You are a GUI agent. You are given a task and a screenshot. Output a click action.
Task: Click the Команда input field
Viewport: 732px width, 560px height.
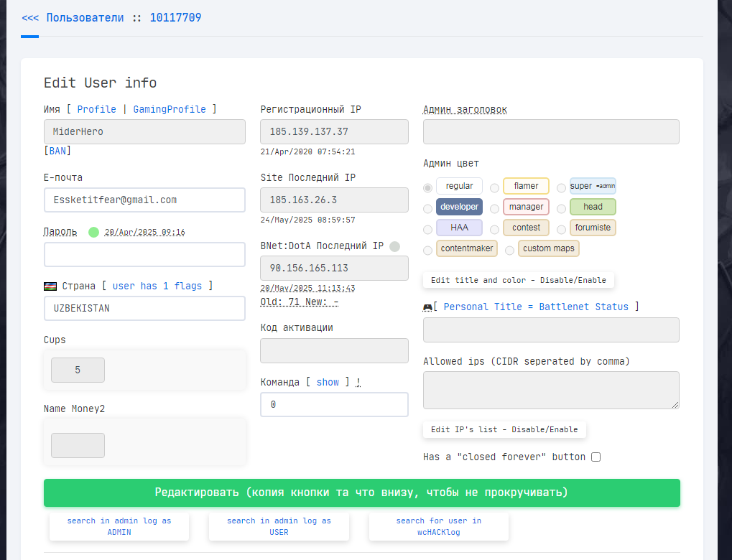tap(334, 405)
